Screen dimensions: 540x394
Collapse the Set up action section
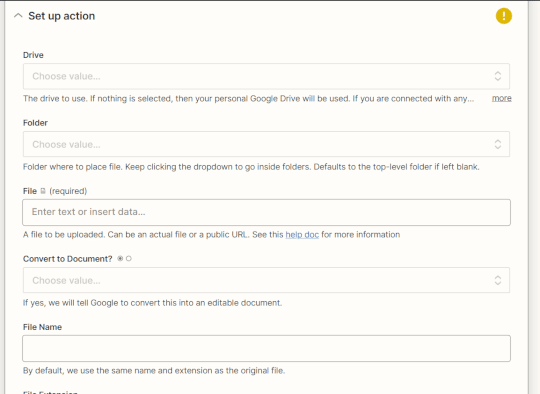pyautogui.click(x=18, y=16)
